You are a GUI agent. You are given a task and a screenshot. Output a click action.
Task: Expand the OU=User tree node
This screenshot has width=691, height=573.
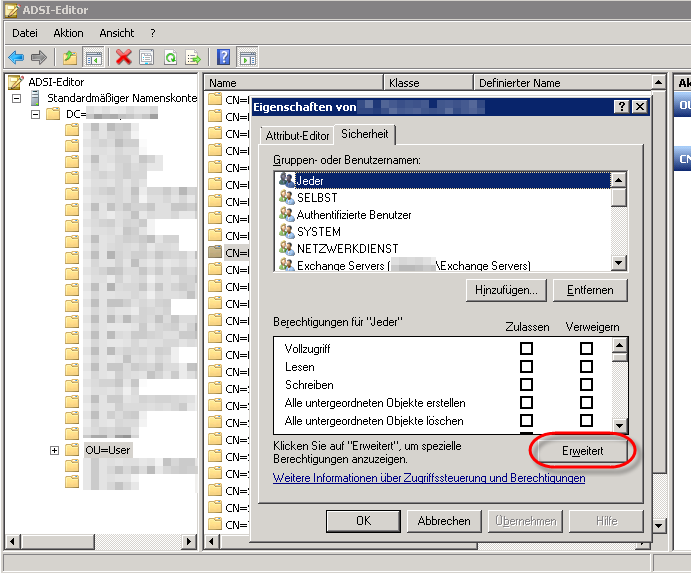(54, 450)
